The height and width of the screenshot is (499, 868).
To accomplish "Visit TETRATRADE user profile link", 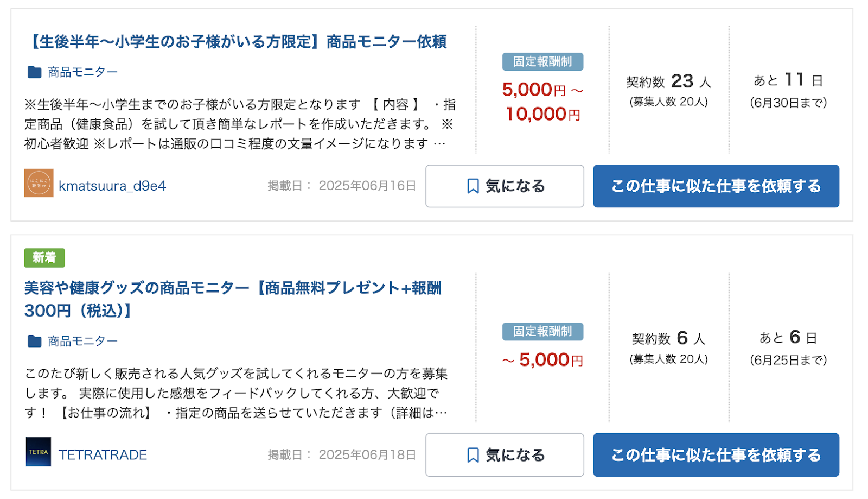I will (103, 454).
